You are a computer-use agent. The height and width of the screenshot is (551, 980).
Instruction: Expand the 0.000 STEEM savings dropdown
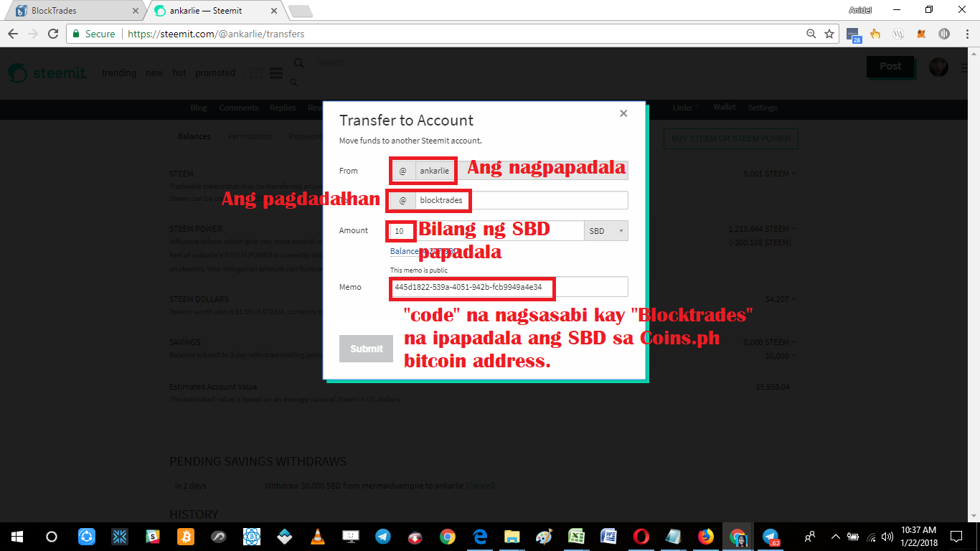pyautogui.click(x=769, y=343)
